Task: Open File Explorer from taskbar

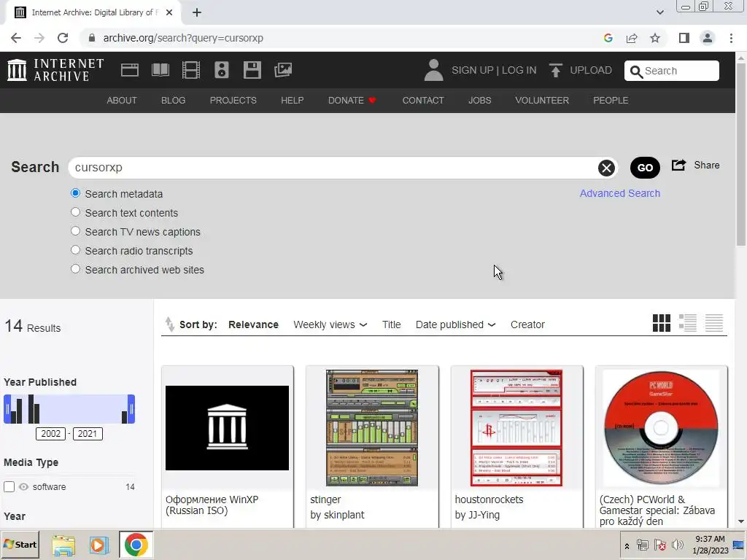Action: tap(63, 545)
